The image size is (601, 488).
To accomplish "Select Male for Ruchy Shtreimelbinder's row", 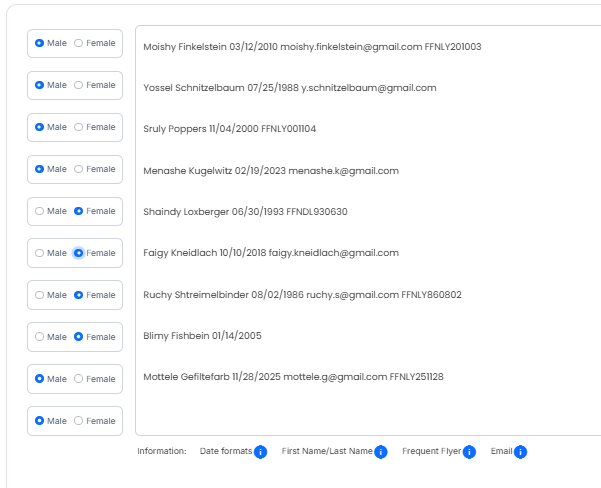I will [39, 295].
